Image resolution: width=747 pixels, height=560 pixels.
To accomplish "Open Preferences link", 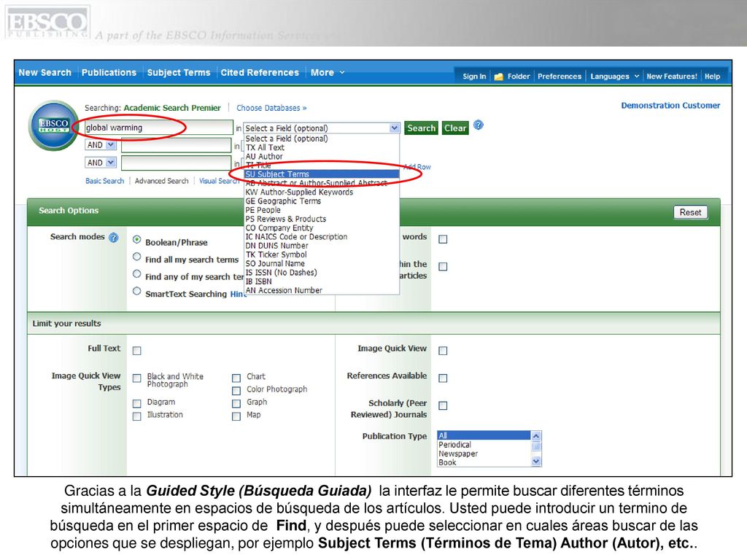I will [560, 76].
